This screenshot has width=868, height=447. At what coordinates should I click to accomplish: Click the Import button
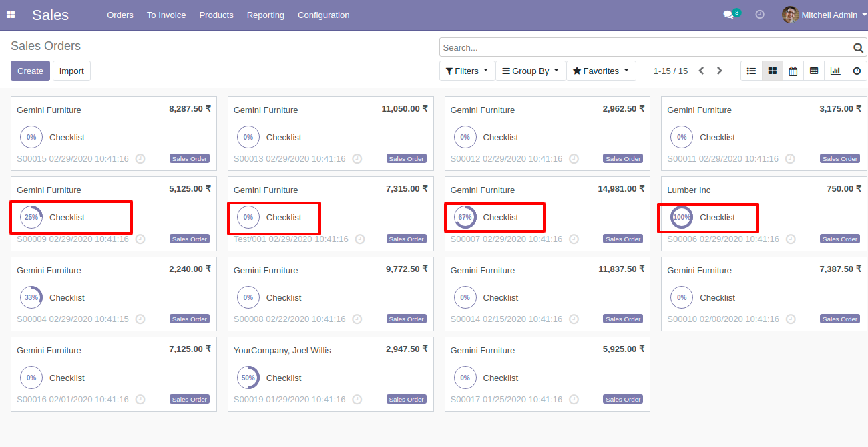coord(71,71)
